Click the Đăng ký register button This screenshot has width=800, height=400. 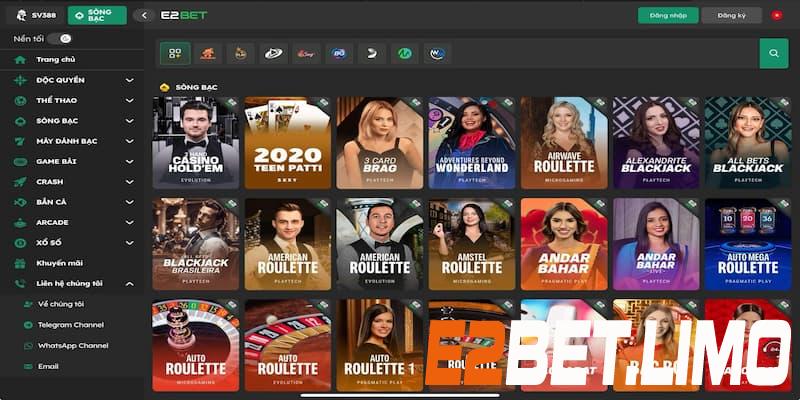pos(732,15)
